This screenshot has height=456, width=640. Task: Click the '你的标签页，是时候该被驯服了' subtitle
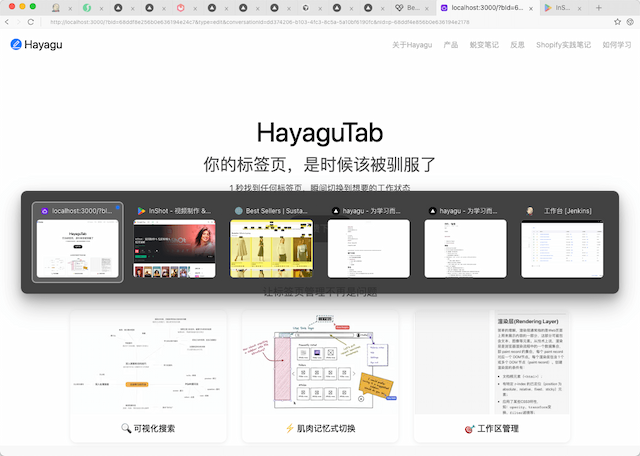tap(320, 164)
